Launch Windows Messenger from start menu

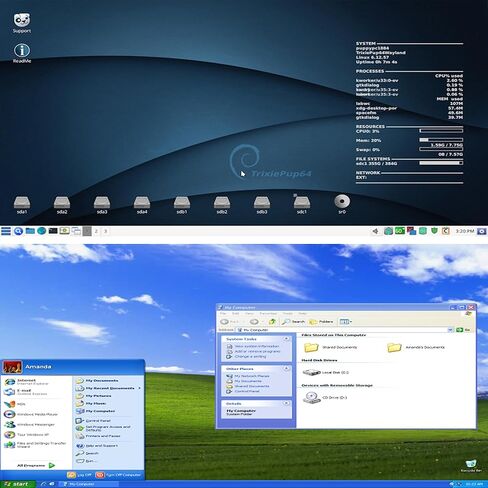click(x=30, y=425)
